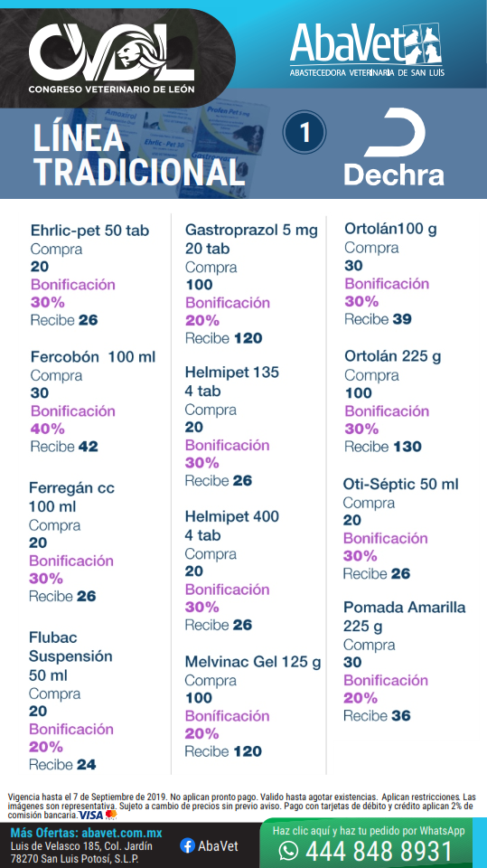Click the circled number 1 badge

coord(304,132)
